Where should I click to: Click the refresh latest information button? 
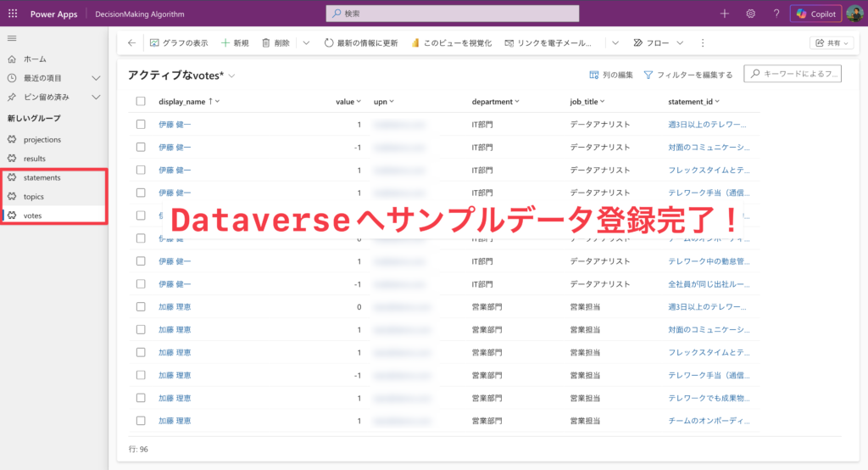click(361, 43)
